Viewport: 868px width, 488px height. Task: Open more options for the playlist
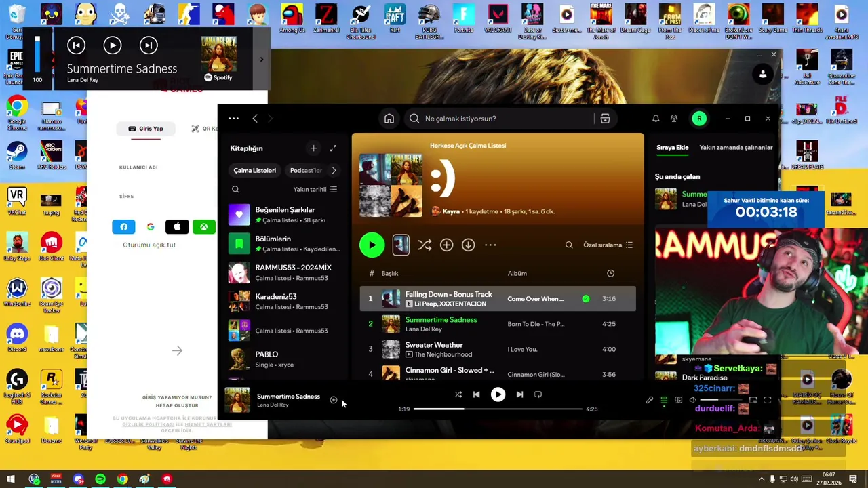(490, 245)
